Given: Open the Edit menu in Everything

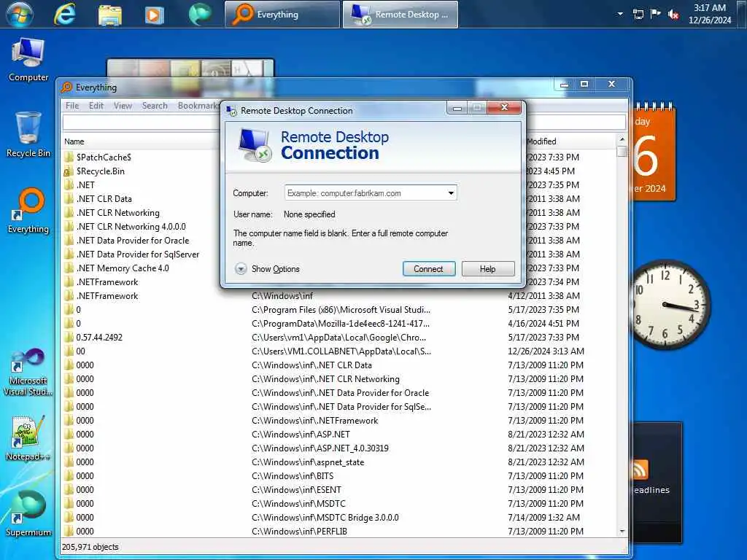Looking at the screenshot, I should [96, 106].
